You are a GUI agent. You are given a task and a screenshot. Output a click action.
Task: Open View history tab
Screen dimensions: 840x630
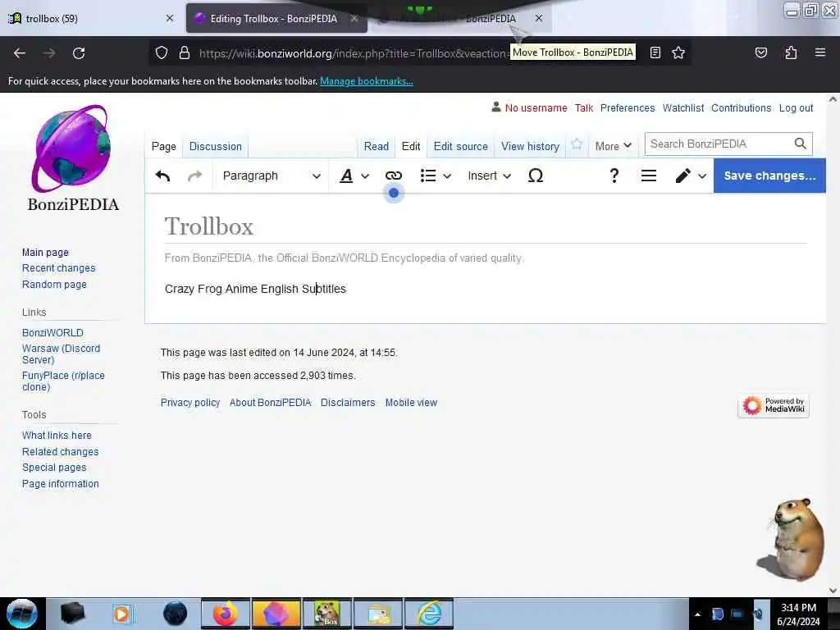click(x=530, y=146)
